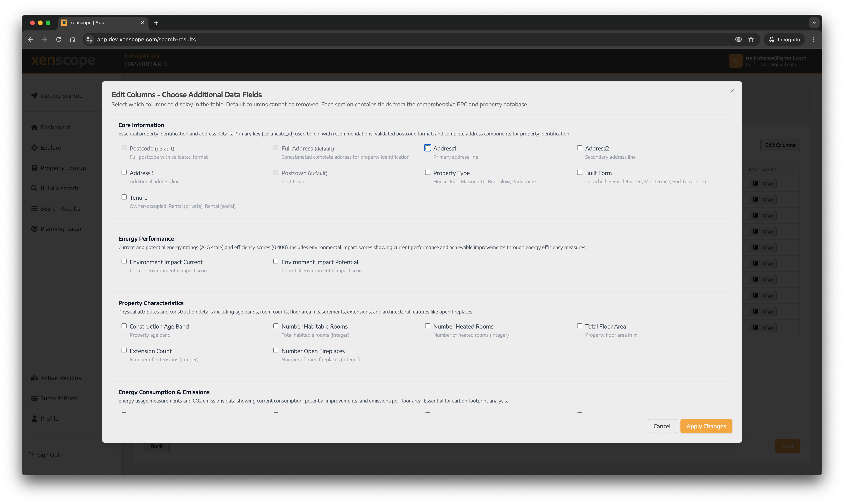
Task: Click the Build a search magnifier icon
Action: (x=34, y=188)
